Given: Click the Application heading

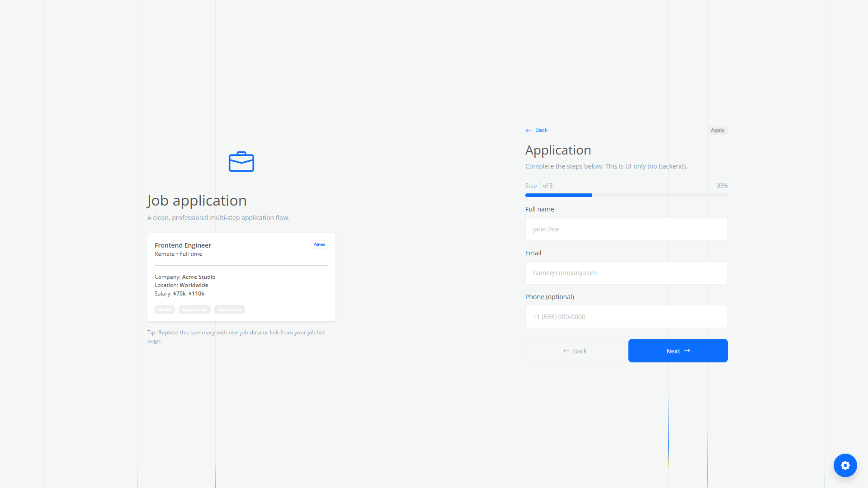Looking at the screenshot, I should click(x=558, y=150).
